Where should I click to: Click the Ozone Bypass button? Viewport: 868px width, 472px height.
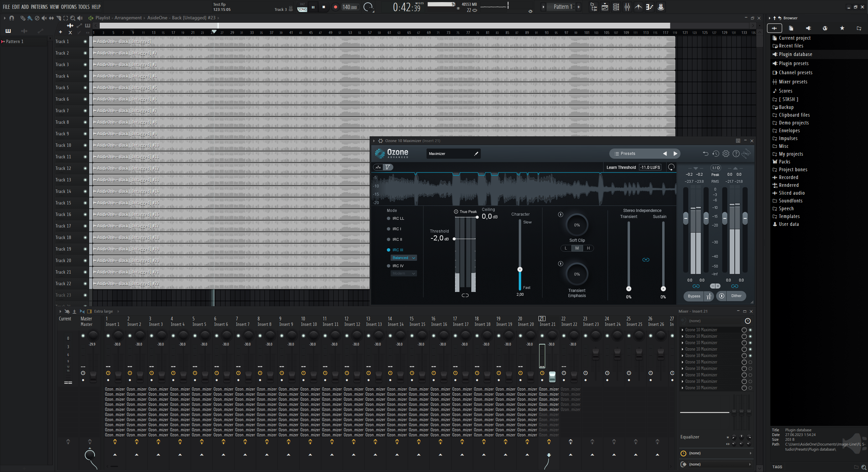coord(694,296)
